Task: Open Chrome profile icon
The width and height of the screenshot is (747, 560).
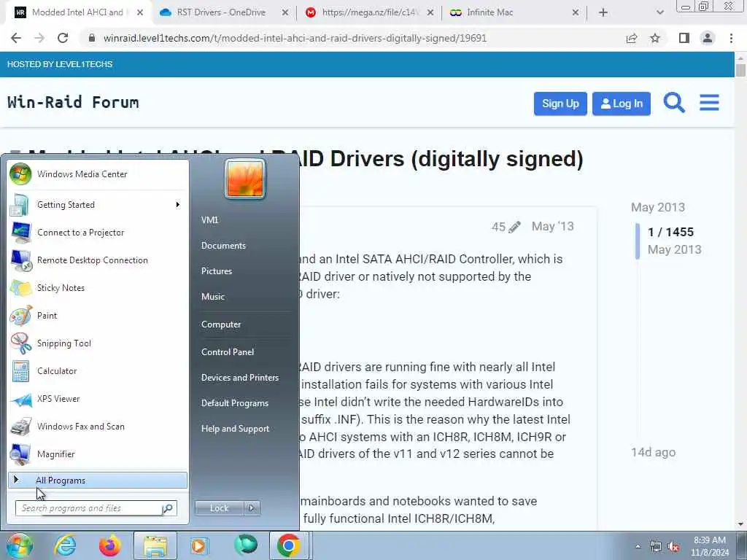Action: point(708,38)
